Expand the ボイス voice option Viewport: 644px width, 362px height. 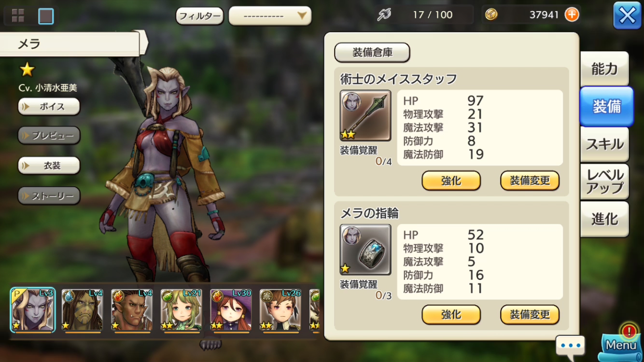point(49,107)
